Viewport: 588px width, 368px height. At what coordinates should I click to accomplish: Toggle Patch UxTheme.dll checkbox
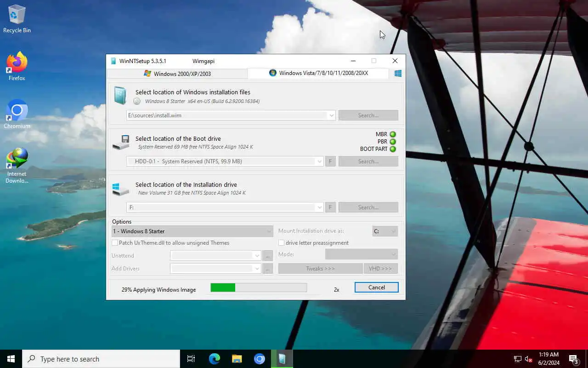(x=115, y=243)
